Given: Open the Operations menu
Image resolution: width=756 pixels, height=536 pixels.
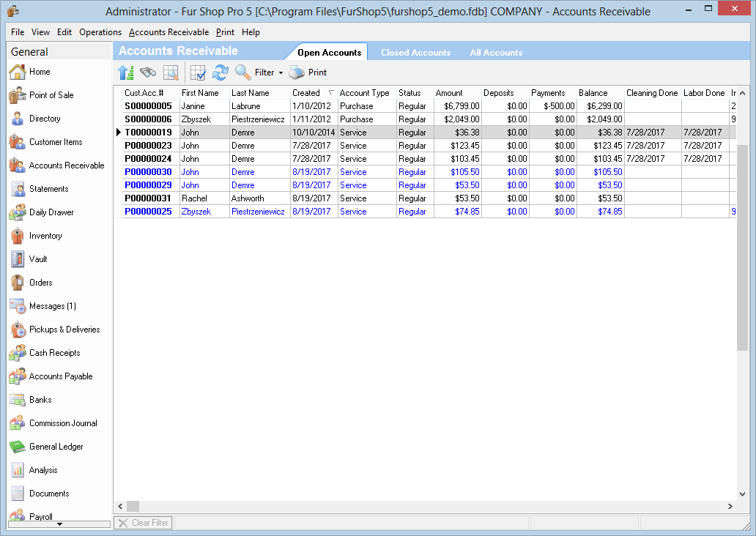Looking at the screenshot, I should coord(100,32).
